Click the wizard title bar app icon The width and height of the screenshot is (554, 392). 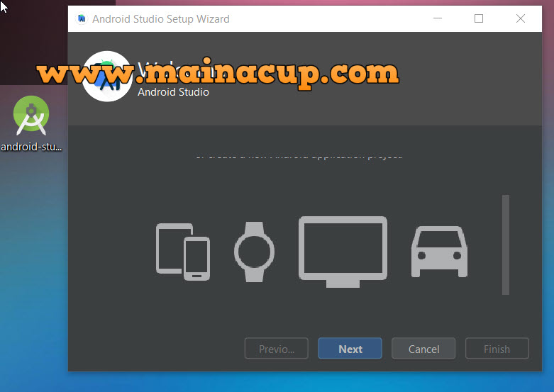(x=82, y=18)
